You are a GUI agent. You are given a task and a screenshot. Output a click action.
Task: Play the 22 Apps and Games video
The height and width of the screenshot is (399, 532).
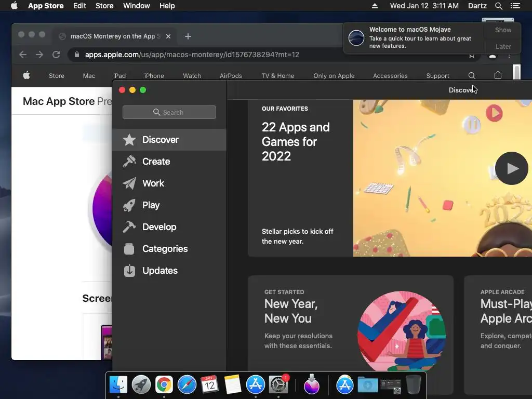511,168
